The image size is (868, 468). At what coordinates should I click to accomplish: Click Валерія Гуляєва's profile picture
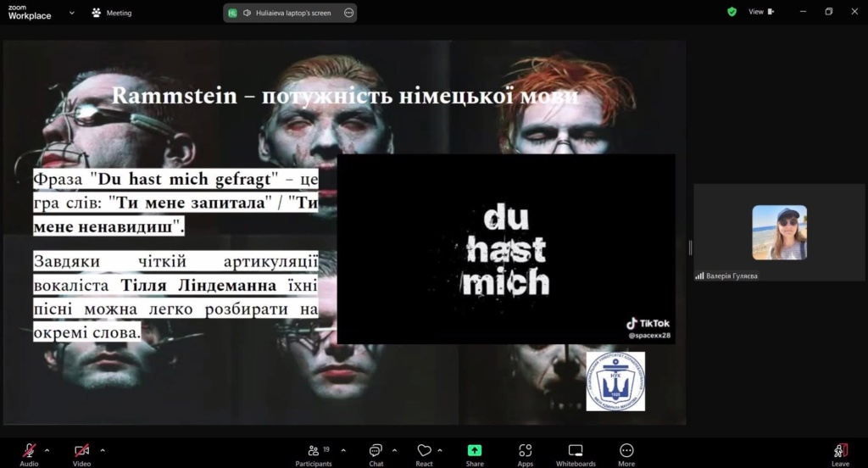pyautogui.click(x=780, y=232)
